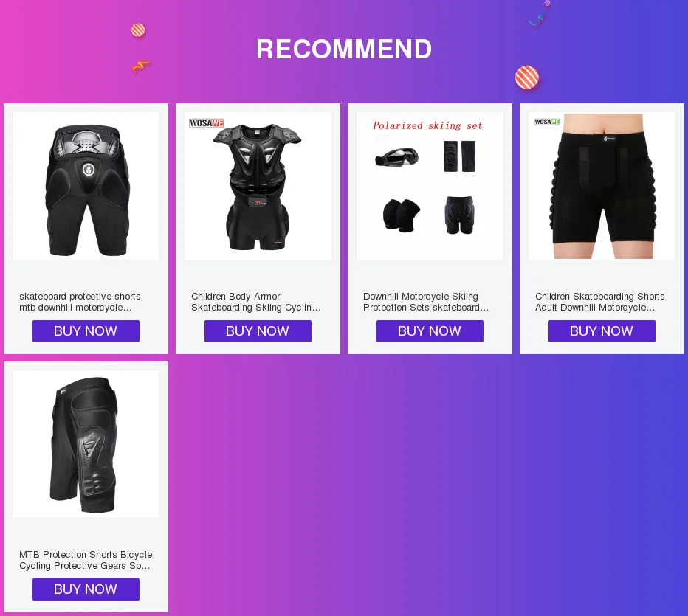Click the WOSAWE logo on the body armor image
688x616 pixels.
coord(206,123)
